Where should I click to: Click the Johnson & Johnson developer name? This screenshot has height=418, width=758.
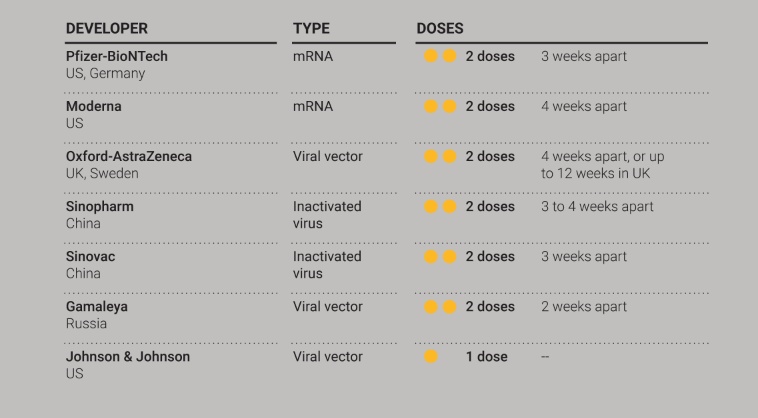point(128,357)
